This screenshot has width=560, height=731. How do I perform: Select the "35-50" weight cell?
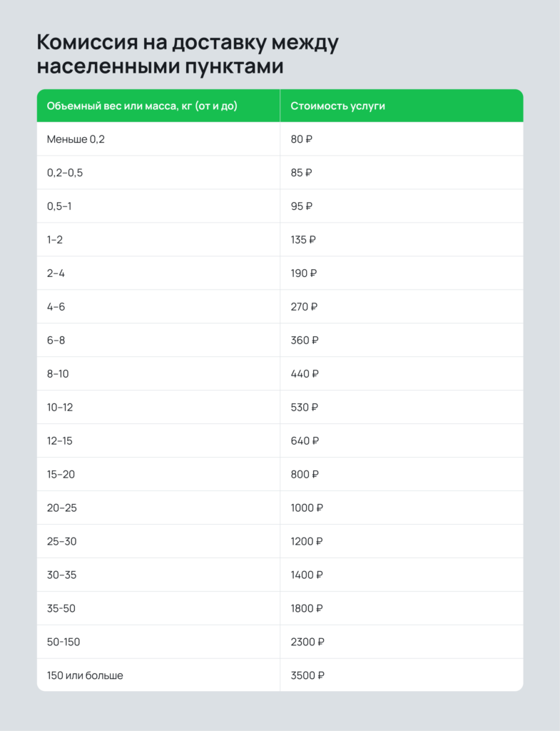click(x=61, y=609)
